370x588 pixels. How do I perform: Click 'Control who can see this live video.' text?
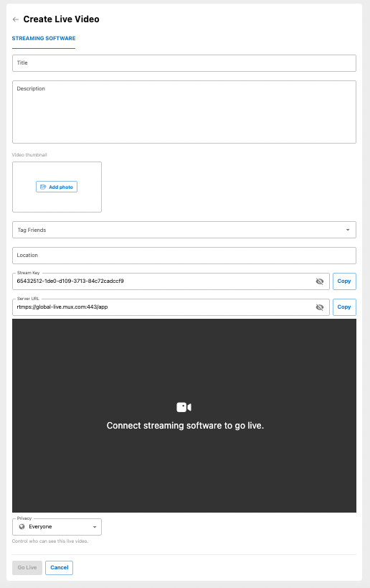[x=49, y=541]
